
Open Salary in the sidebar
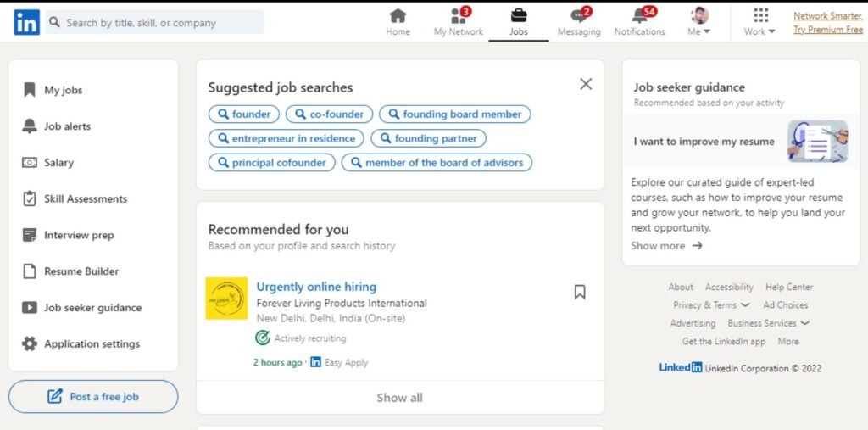[58, 162]
